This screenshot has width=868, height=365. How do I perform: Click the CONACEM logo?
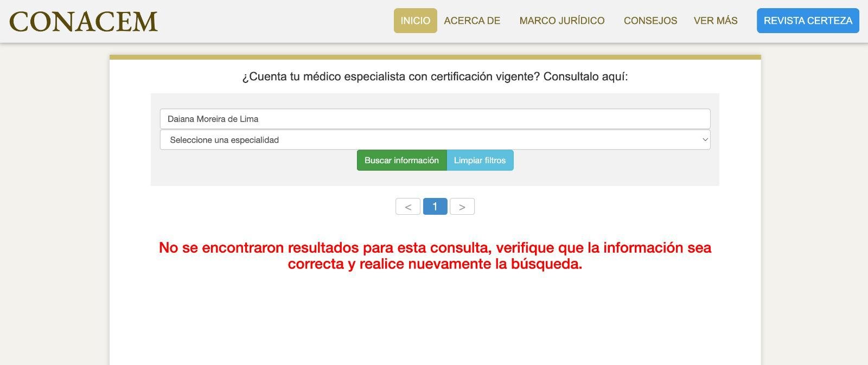(x=84, y=21)
